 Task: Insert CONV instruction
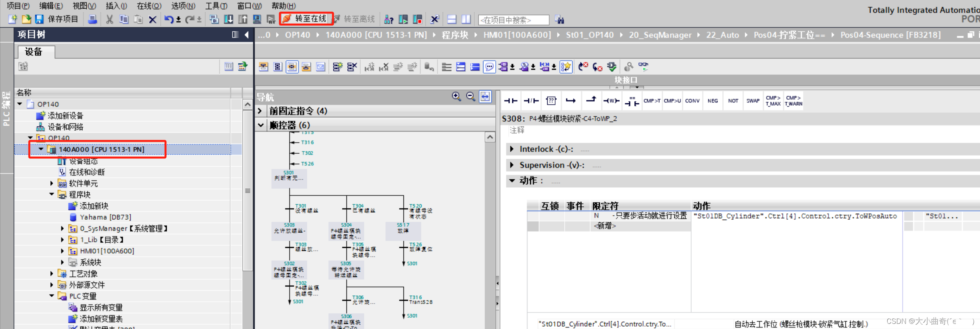point(692,101)
